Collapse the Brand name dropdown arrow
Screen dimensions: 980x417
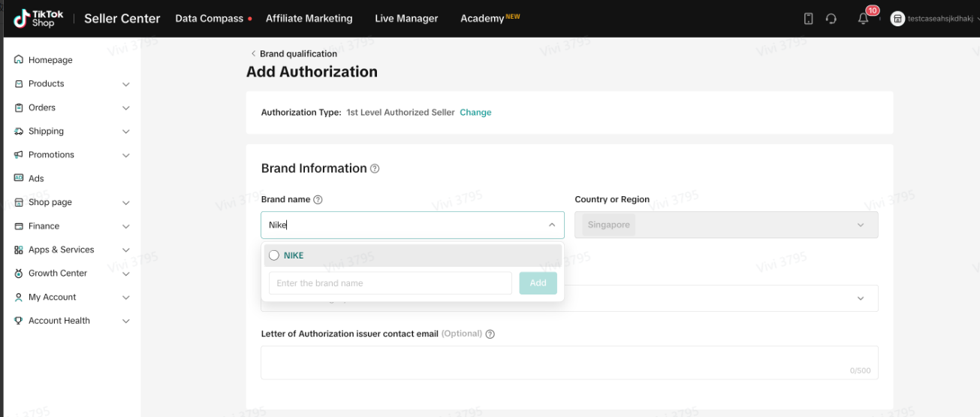(x=551, y=225)
